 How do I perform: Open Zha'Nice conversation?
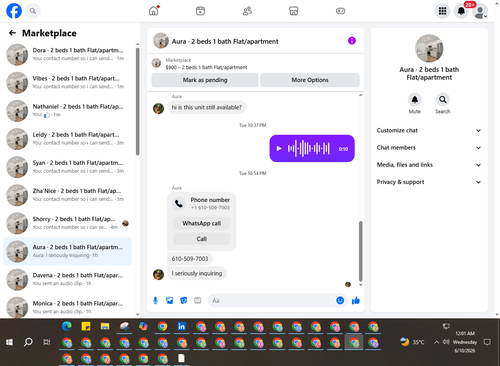[x=68, y=195]
